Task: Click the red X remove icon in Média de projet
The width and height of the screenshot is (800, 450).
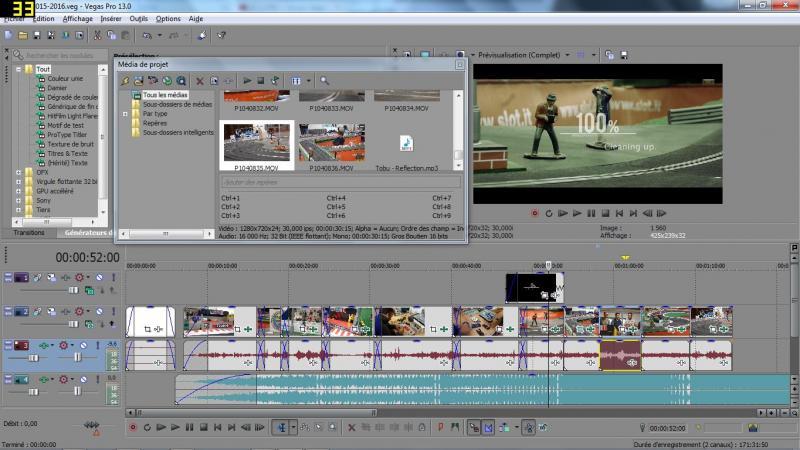Action: [x=199, y=80]
